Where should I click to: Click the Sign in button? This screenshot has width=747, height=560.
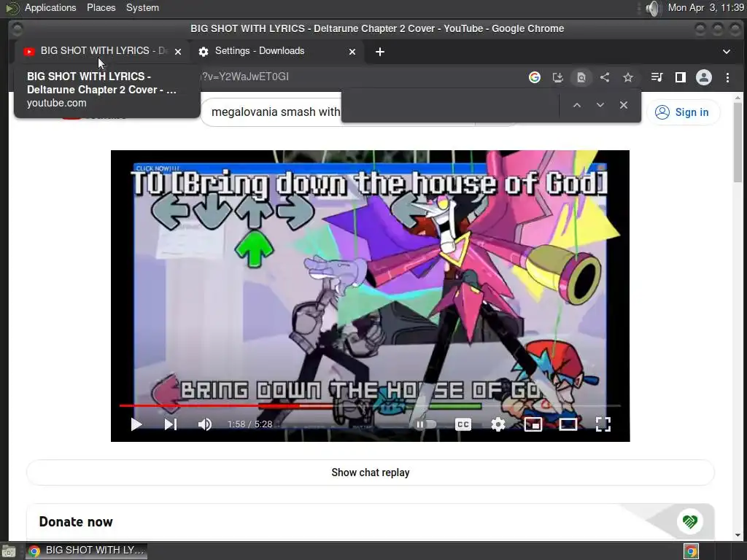click(x=682, y=112)
